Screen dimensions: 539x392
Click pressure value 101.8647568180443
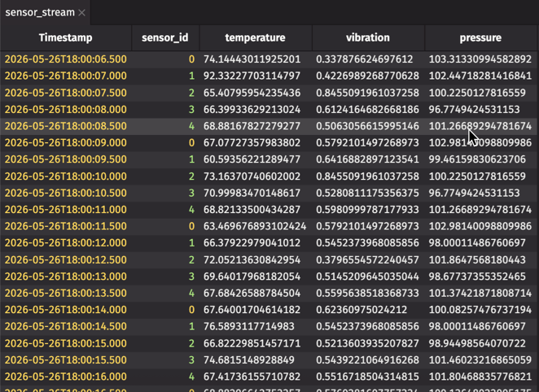click(477, 259)
